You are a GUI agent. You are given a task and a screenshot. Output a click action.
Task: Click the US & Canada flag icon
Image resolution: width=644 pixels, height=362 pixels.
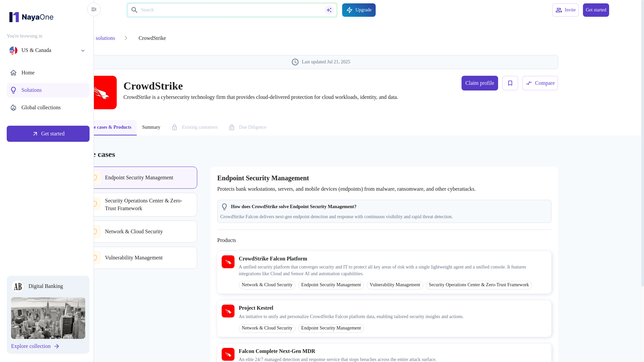[13, 50]
